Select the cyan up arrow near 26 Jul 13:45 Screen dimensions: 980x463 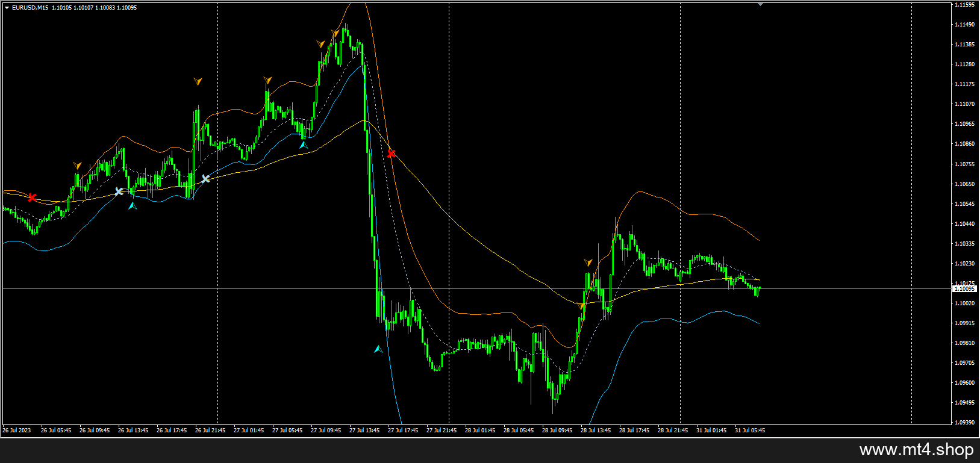coord(133,205)
